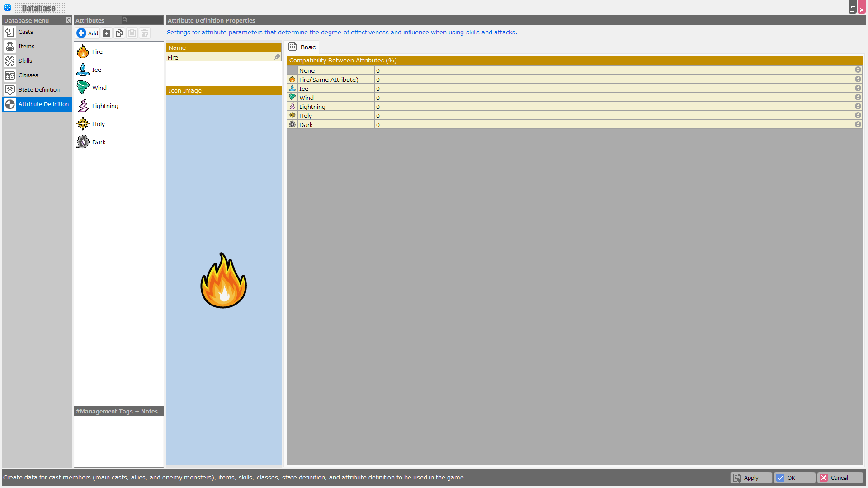This screenshot has height=488, width=868.
Task: Collapse the Database Menu panel
Action: coord(68,20)
